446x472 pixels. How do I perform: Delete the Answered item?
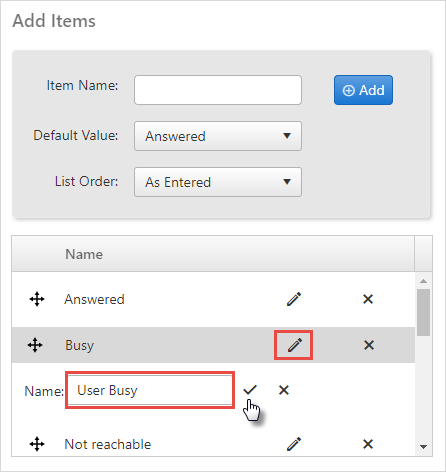click(368, 299)
